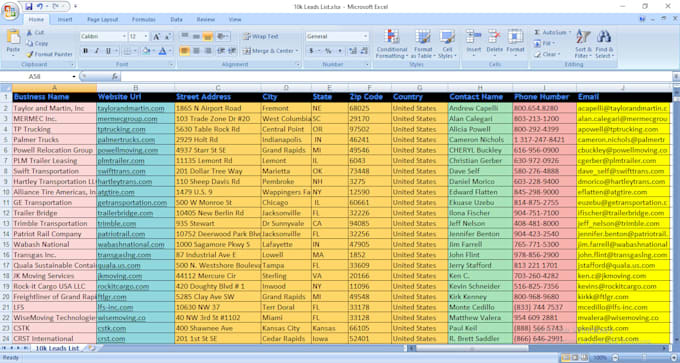Switch to Normal view in status bar
680x363 pixels.
click(566, 358)
